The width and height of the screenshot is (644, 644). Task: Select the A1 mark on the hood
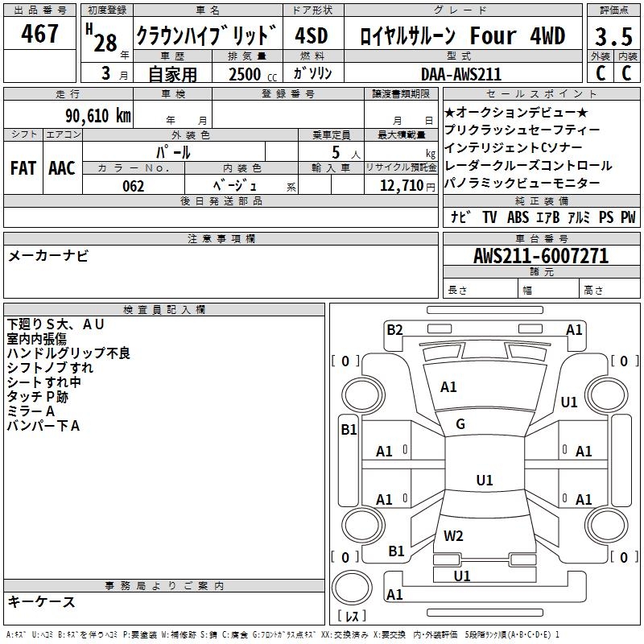click(x=448, y=387)
